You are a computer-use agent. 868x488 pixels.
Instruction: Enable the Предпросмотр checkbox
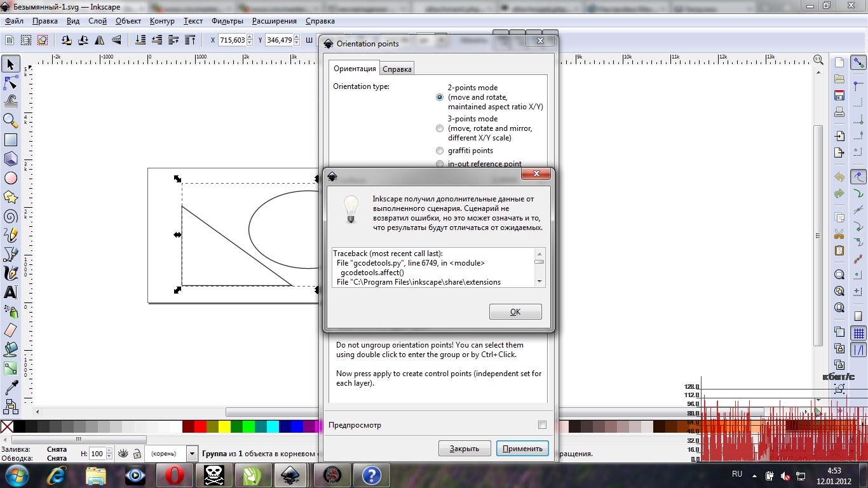[542, 425]
